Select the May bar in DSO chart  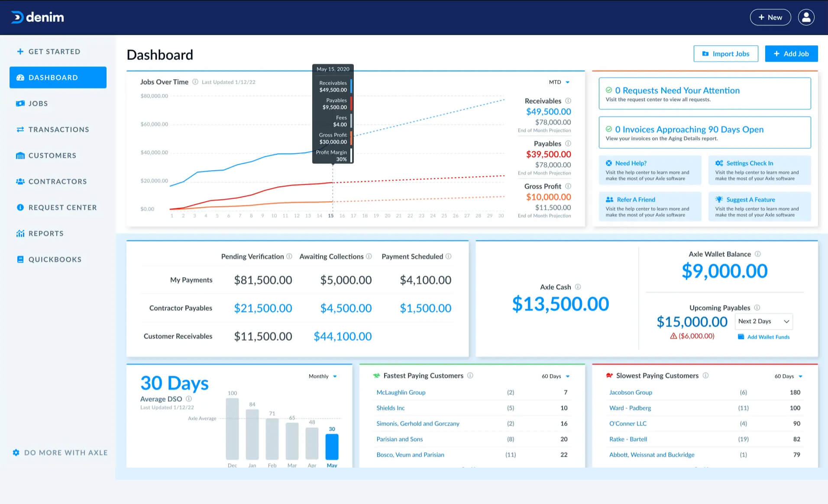[332, 446]
